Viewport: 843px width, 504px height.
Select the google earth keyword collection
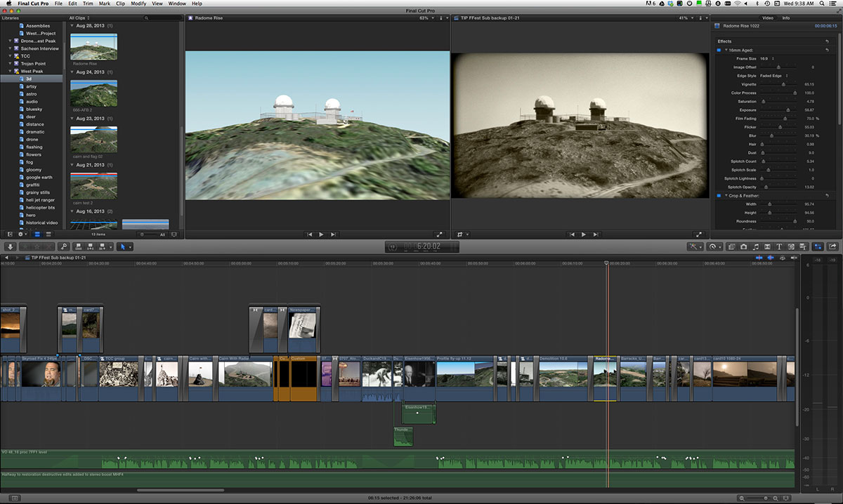[x=40, y=177]
